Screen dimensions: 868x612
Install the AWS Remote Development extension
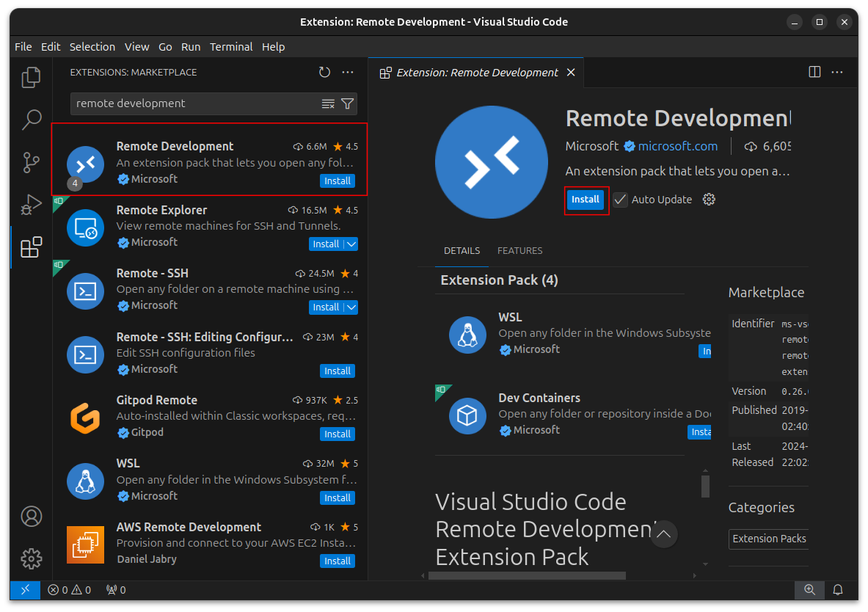click(337, 561)
